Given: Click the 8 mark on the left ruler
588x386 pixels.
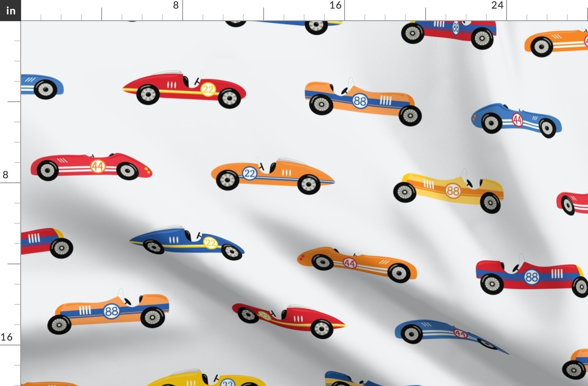Looking at the screenshot, I should pos(5,174).
